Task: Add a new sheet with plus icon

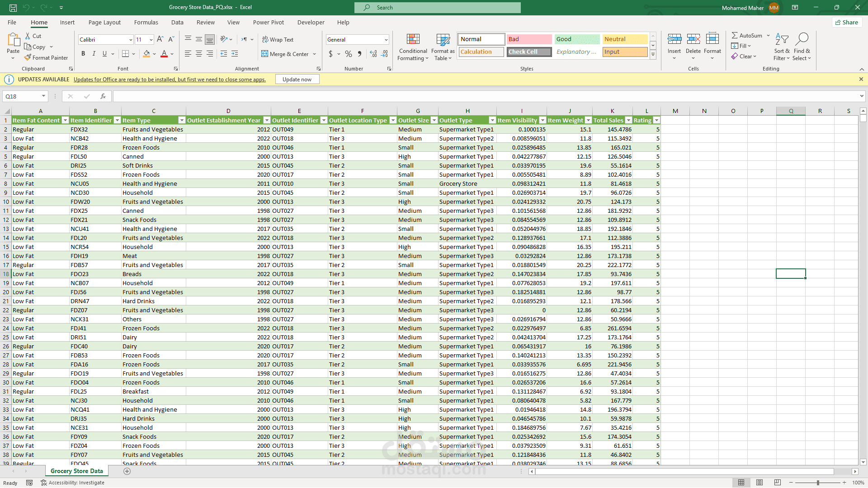Action: (x=127, y=471)
